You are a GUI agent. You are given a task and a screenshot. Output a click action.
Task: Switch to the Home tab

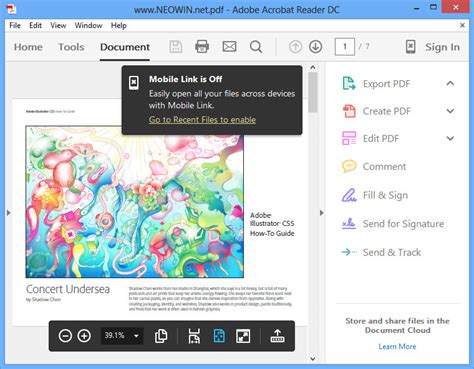(x=28, y=47)
